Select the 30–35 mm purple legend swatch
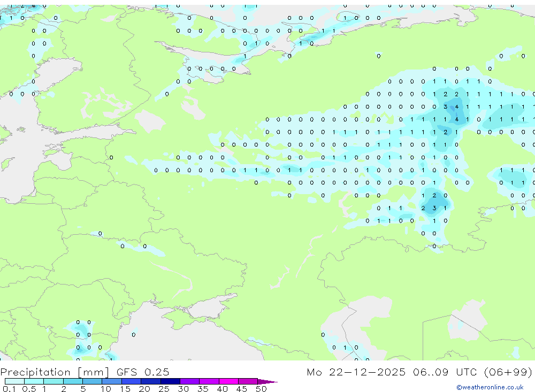Viewport: 535px width, 392px height. tap(190, 381)
